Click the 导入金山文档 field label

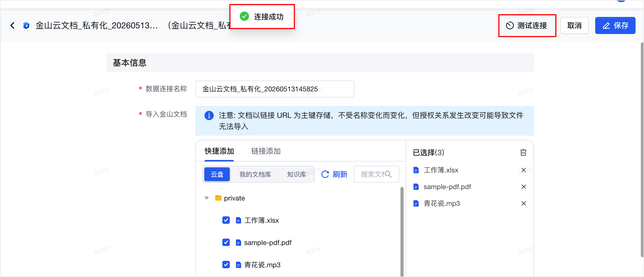pyautogui.click(x=166, y=114)
